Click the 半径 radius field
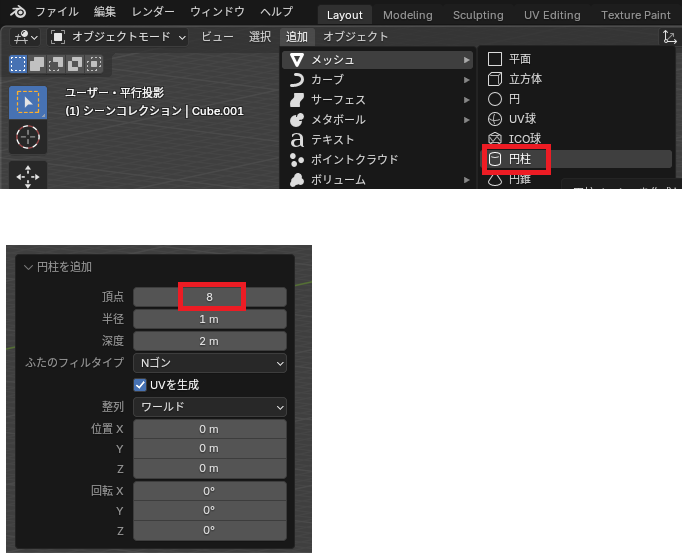Image resolution: width=691 pixels, height=558 pixels. click(x=210, y=319)
